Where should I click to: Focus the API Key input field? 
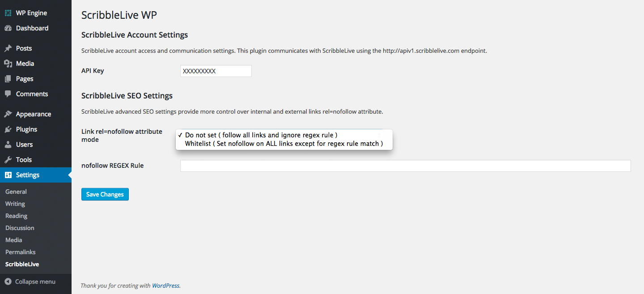216,71
